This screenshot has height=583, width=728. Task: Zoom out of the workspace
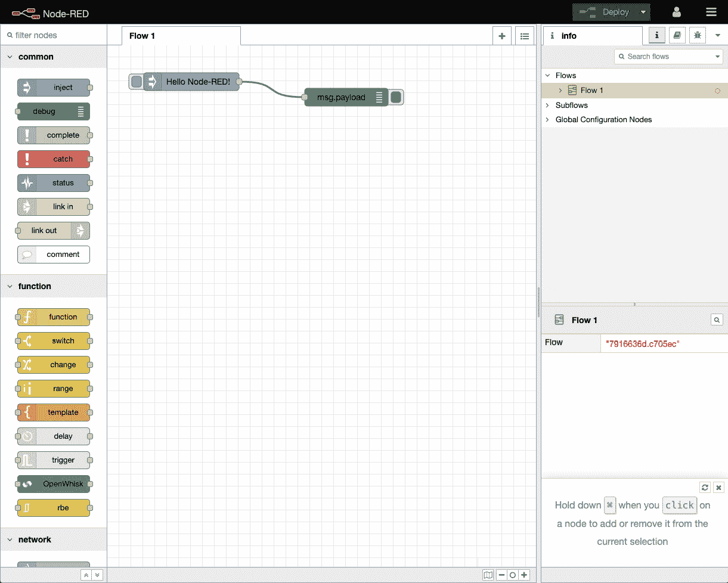(x=501, y=575)
